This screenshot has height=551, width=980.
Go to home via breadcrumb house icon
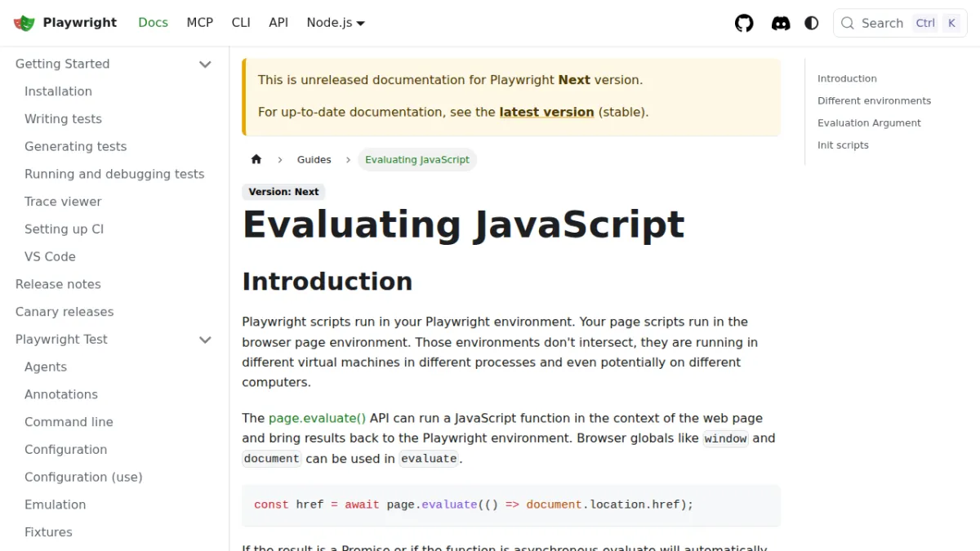pyautogui.click(x=256, y=159)
